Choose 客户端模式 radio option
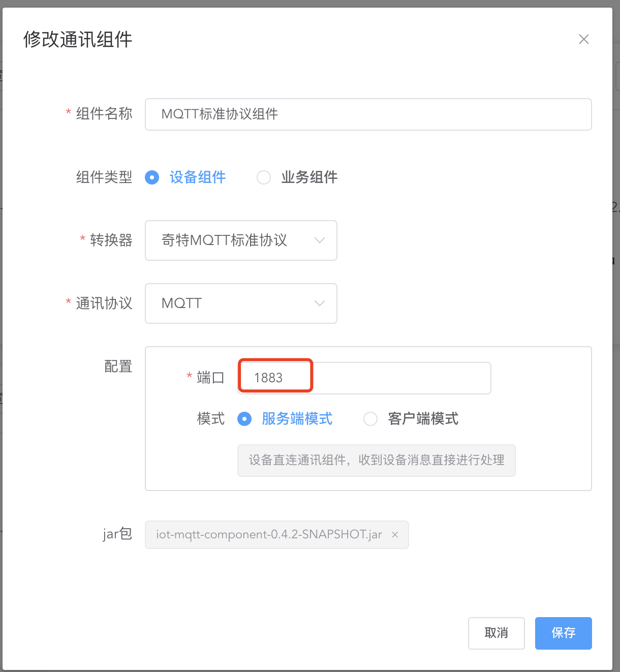 point(370,419)
